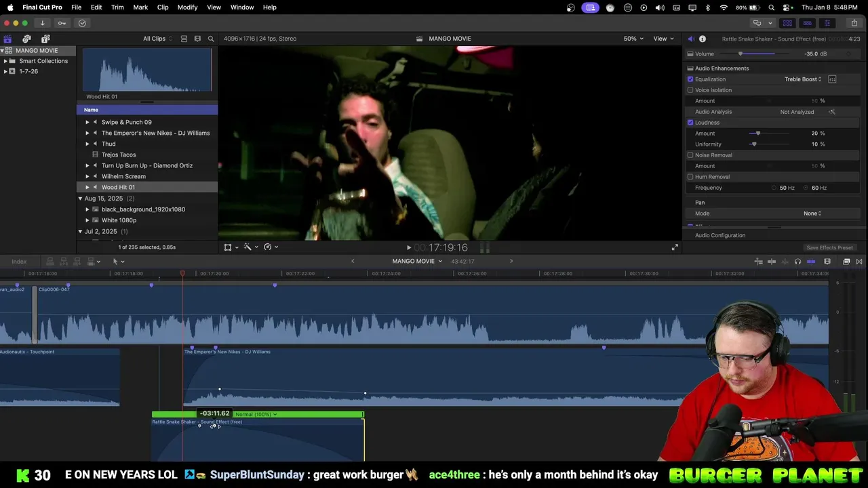Open the All Clips filter dropdown
Image resolution: width=868 pixels, height=488 pixels.
click(x=157, y=39)
